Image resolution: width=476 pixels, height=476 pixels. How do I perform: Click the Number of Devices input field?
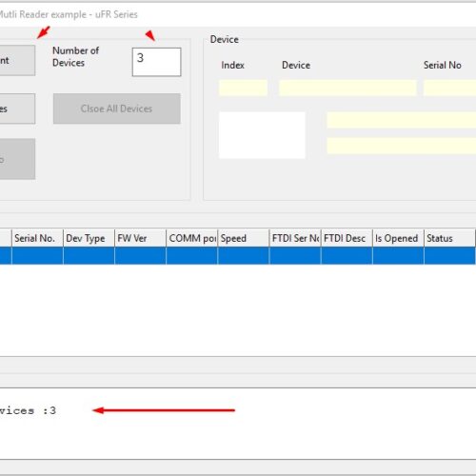coord(157,62)
